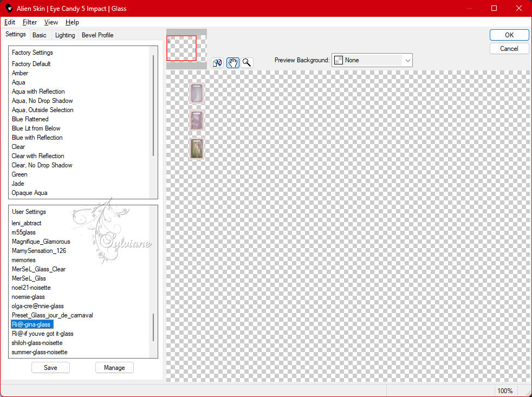Toggle the original/preview comparison icon
The width and height of the screenshot is (532, 397).
(217, 63)
